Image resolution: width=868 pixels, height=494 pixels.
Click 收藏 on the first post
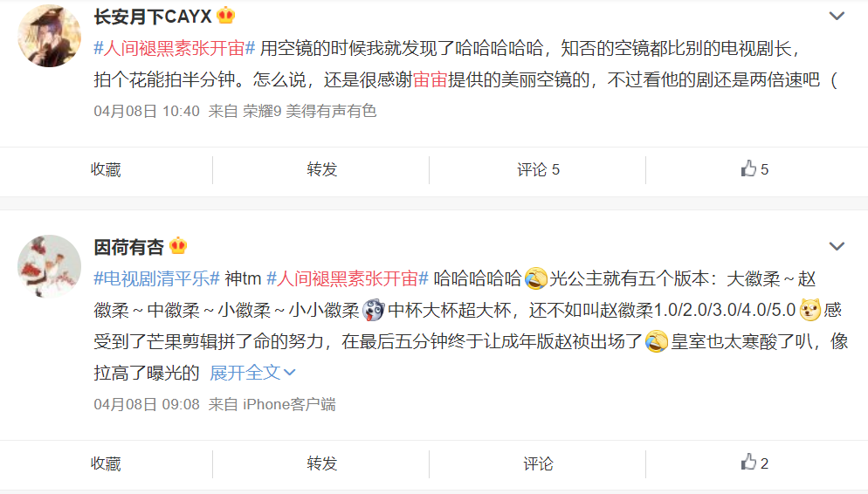click(x=106, y=169)
